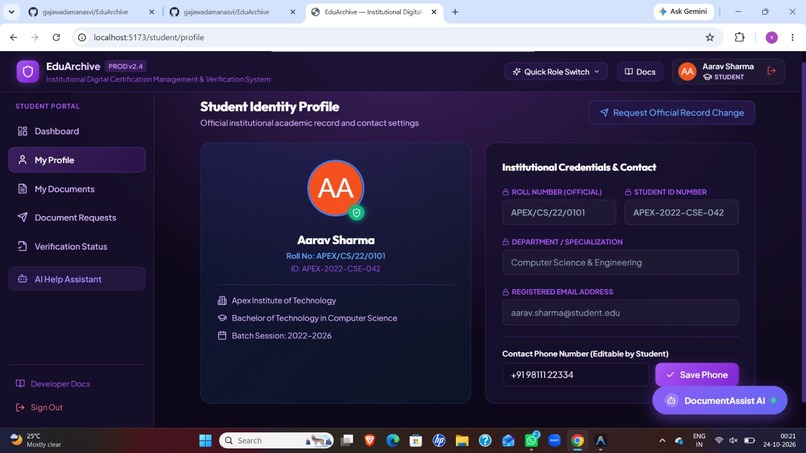Click the PROD v2.4 badge
806x453 pixels.
pyautogui.click(x=125, y=66)
